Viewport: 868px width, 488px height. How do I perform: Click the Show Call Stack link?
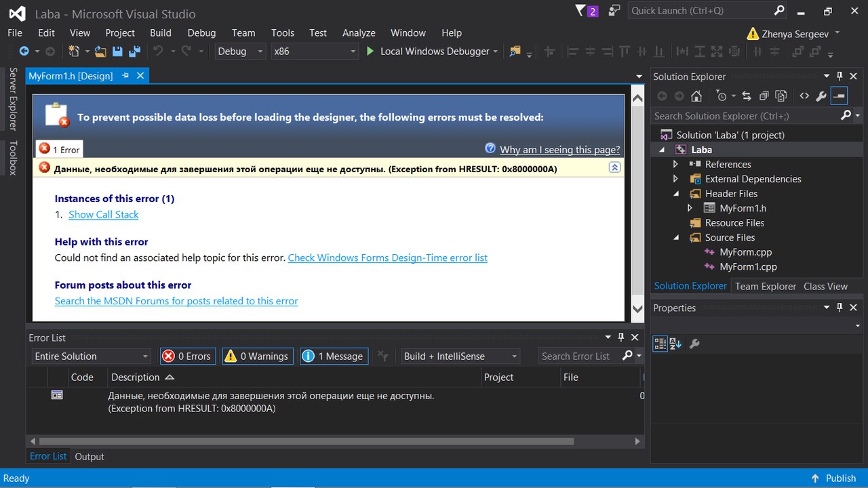tap(103, 214)
